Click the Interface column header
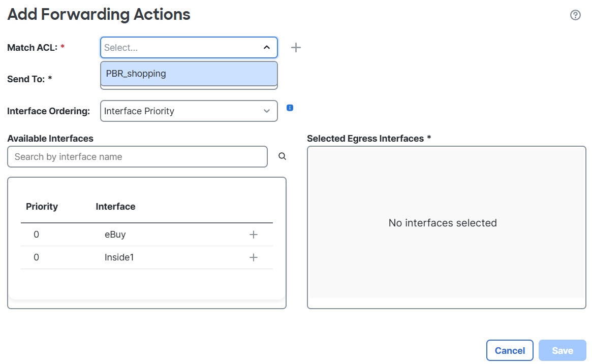Screen dimensions: 592x364 (115, 207)
